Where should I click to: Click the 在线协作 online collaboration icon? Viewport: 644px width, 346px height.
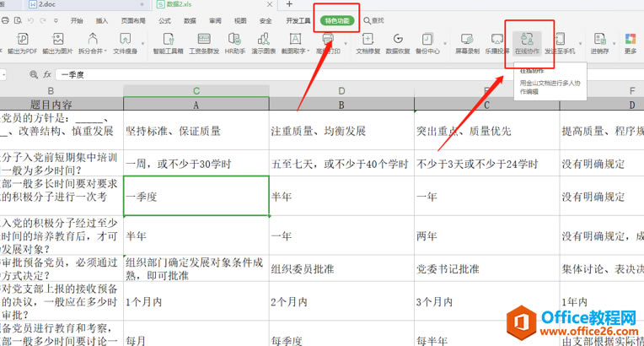pyautogui.click(x=527, y=40)
